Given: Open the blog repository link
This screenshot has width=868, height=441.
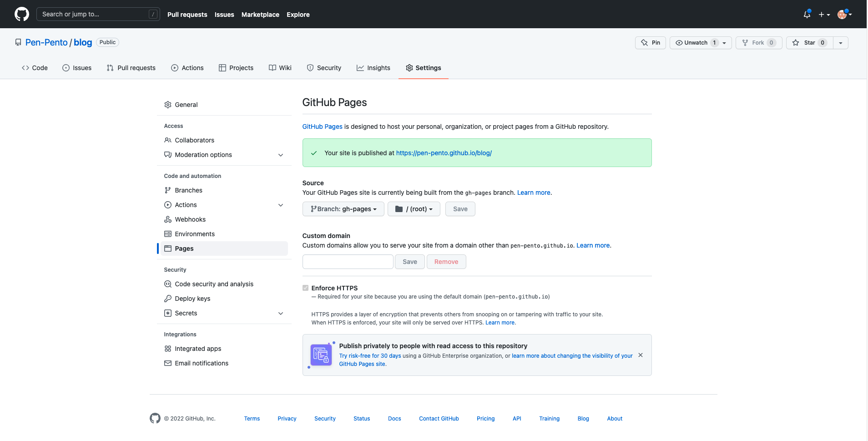Looking at the screenshot, I should [83, 42].
